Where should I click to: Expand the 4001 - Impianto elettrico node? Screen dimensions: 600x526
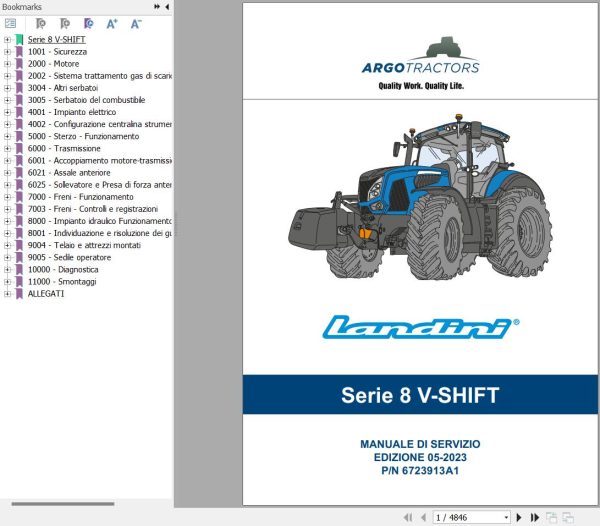[x=7, y=112]
